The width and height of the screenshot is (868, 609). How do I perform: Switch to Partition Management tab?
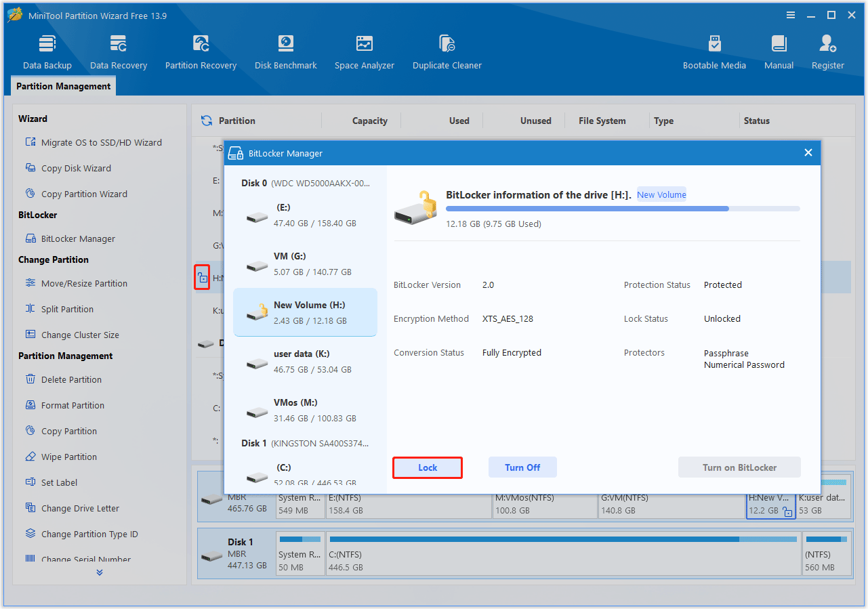pyautogui.click(x=64, y=86)
